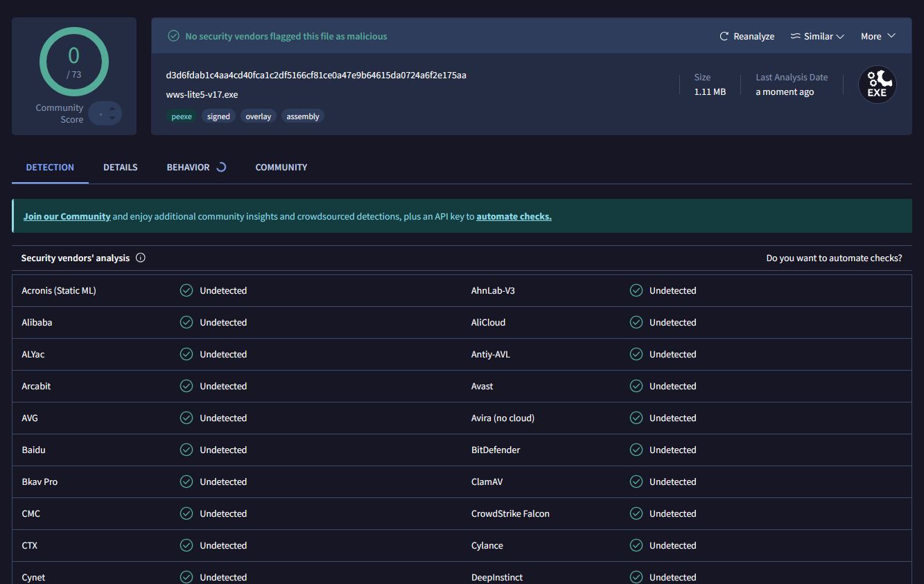Click the file hash starting with d3d6fdab
Viewport: 924px width, 584px height.
click(x=316, y=75)
